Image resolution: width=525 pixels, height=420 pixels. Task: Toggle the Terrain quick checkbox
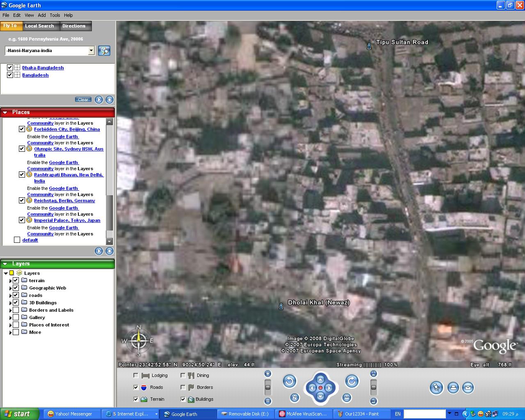(x=136, y=399)
